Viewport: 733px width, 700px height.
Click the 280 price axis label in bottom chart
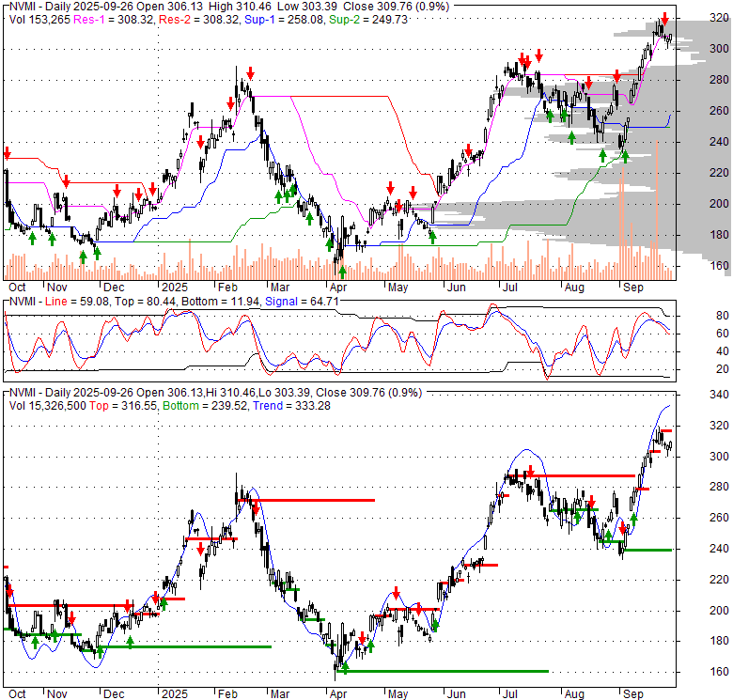point(720,487)
